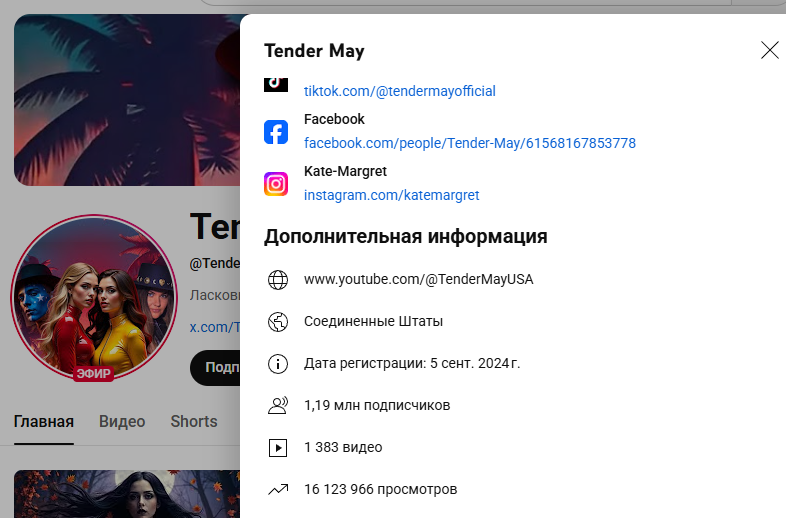Click the Kate-Margret label
This screenshot has height=518, width=786.
click(345, 171)
